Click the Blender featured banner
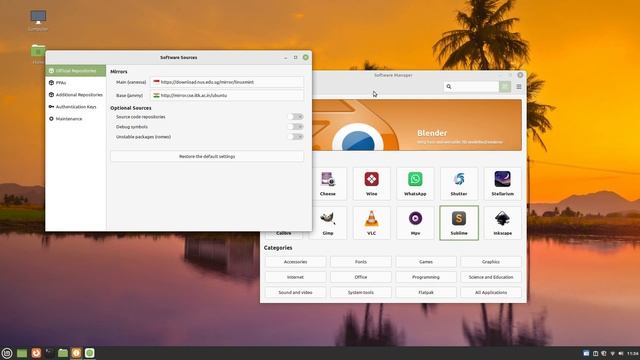Viewport: 640px width, 360px height. (x=417, y=125)
